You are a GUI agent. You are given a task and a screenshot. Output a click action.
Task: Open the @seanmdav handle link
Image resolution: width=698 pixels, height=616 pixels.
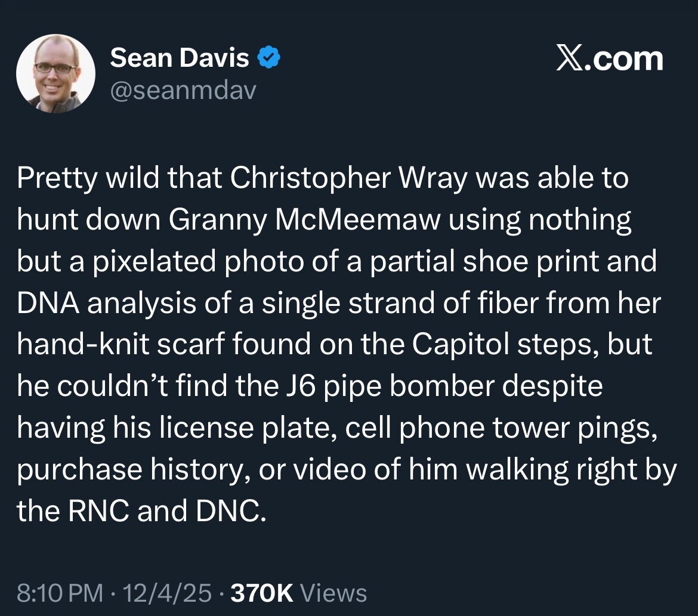[183, 90]
